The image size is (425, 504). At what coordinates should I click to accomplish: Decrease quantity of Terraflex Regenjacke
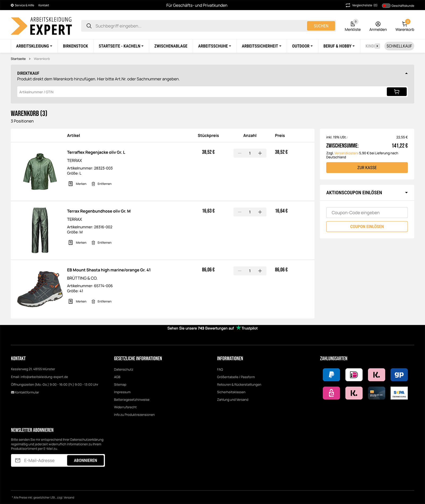coord(240,153)
